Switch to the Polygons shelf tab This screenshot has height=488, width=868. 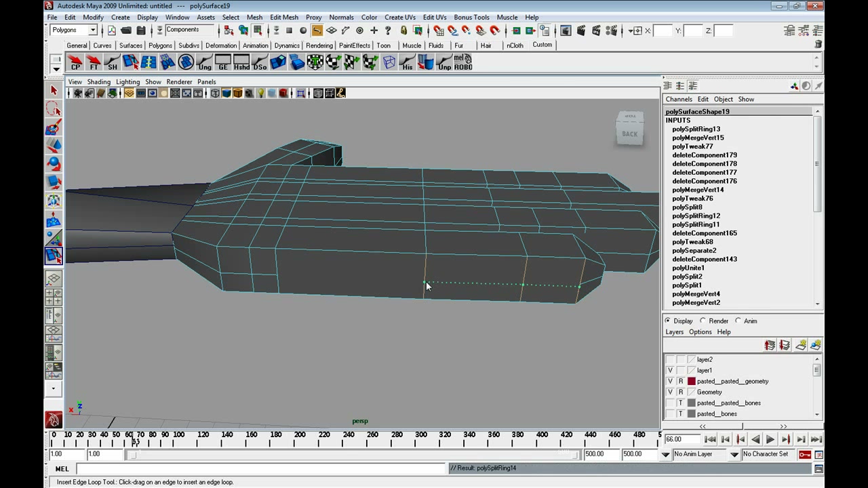pos(160,45)
